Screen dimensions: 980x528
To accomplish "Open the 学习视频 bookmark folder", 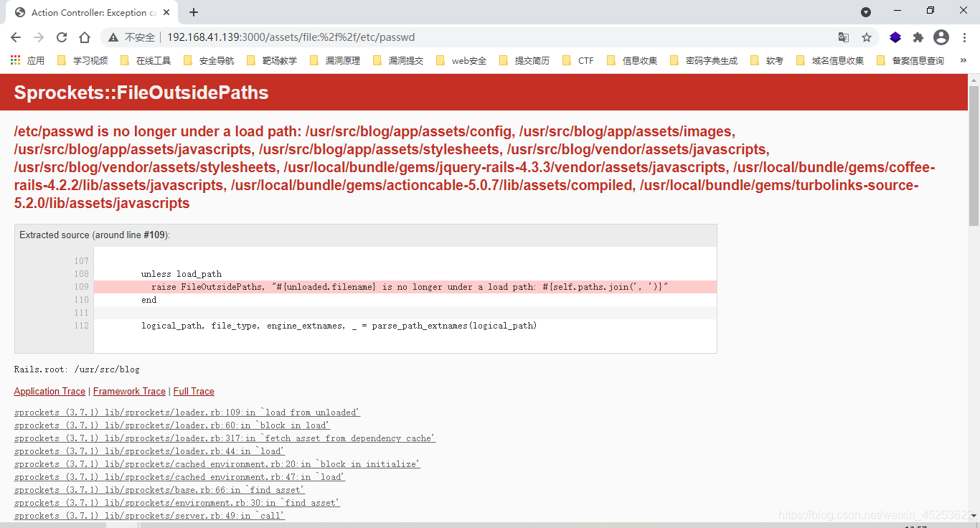I will coord(83,60).
